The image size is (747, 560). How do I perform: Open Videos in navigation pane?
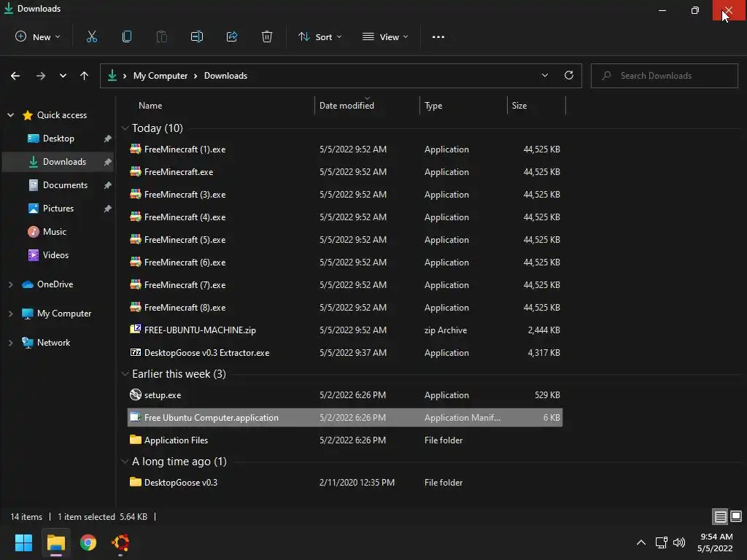click(x=55, y=255)
